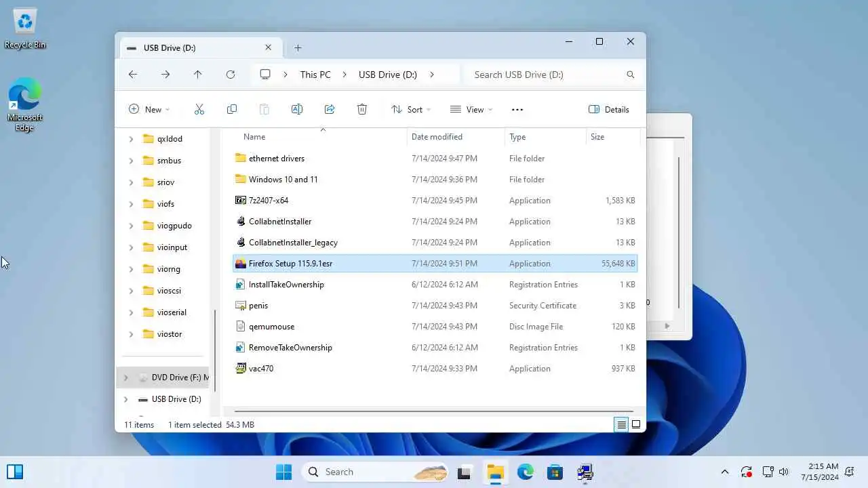Select the vioserial folder in tree
This screenshot has height=488, width=868.
(164, 312)
